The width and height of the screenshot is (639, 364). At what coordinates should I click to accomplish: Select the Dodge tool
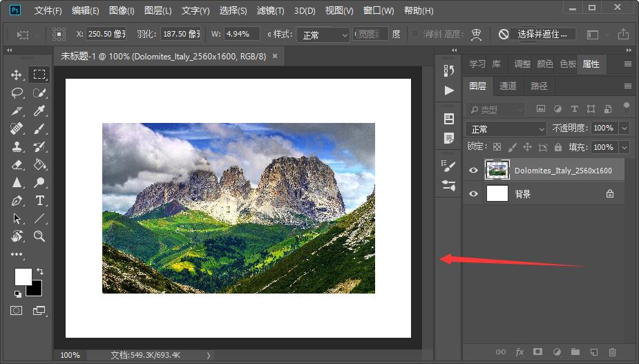(39, 182)
